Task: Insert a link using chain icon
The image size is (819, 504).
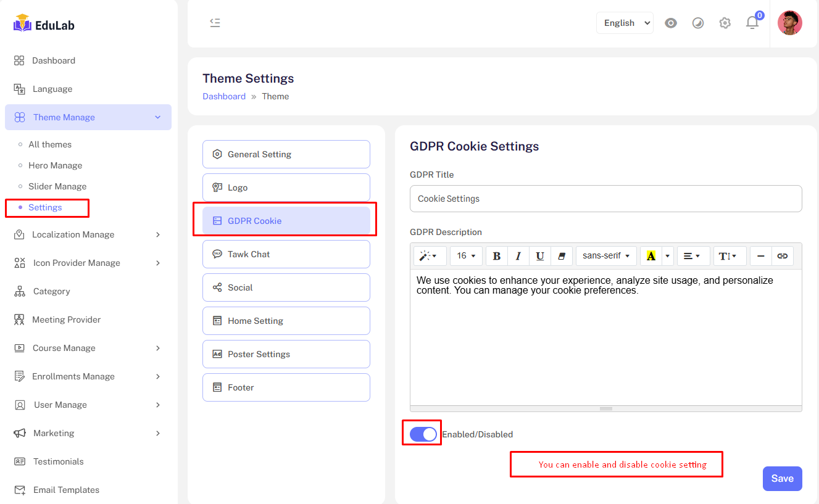Action: 783,256
